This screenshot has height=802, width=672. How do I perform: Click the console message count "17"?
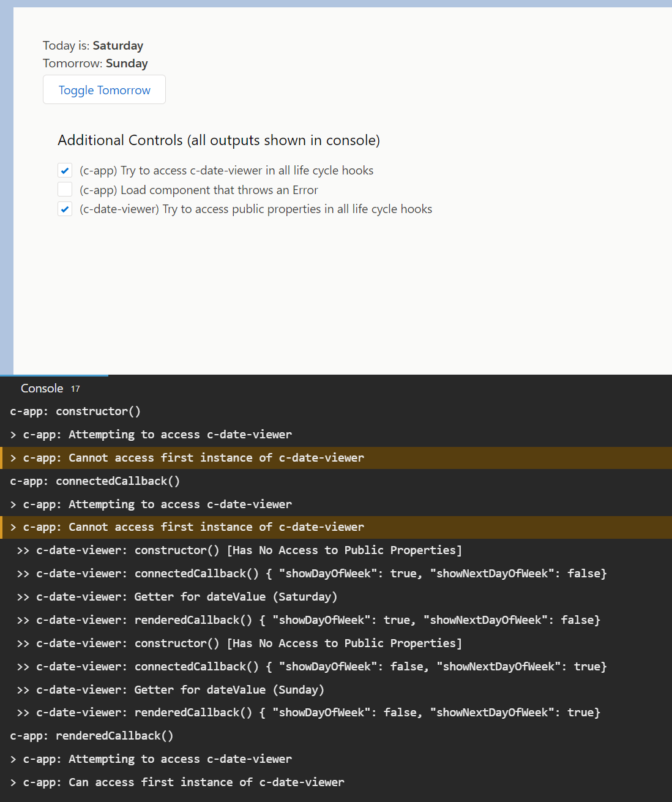coord(75,388)
